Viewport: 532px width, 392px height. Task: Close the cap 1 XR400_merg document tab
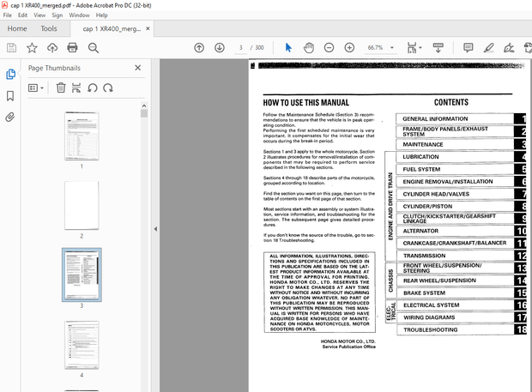click(x=148, y=28)
